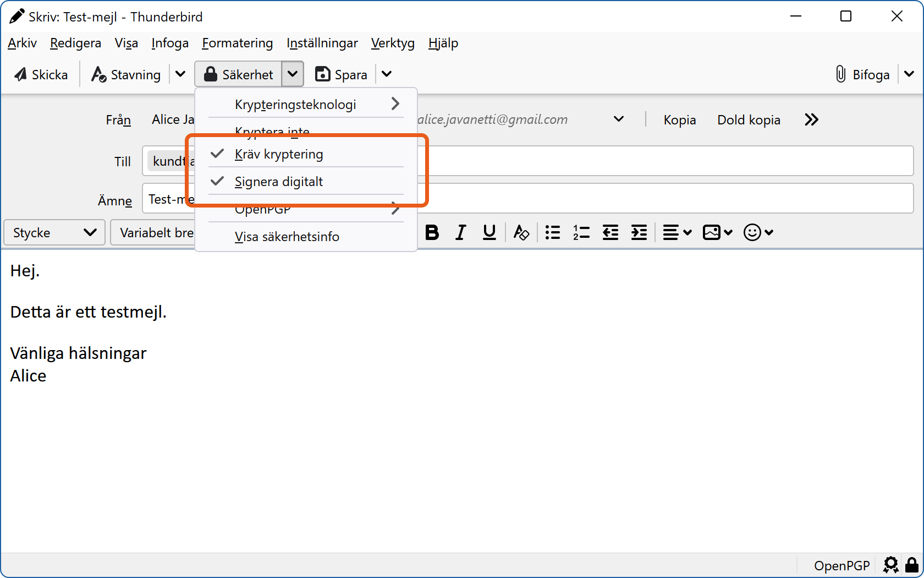Open the emoji smiley picker

pyautogui.click(x=758, y=232)
